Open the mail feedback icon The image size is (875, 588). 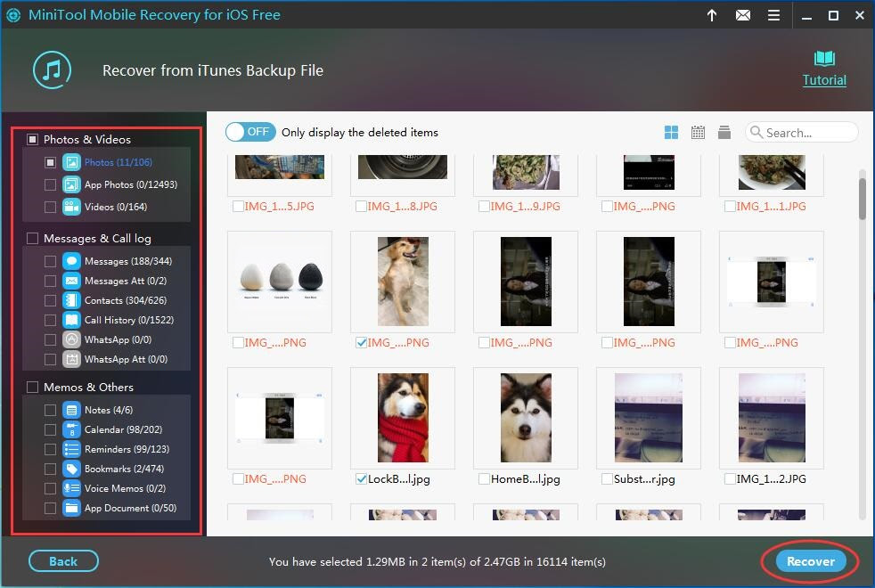[x=743, y=15]
